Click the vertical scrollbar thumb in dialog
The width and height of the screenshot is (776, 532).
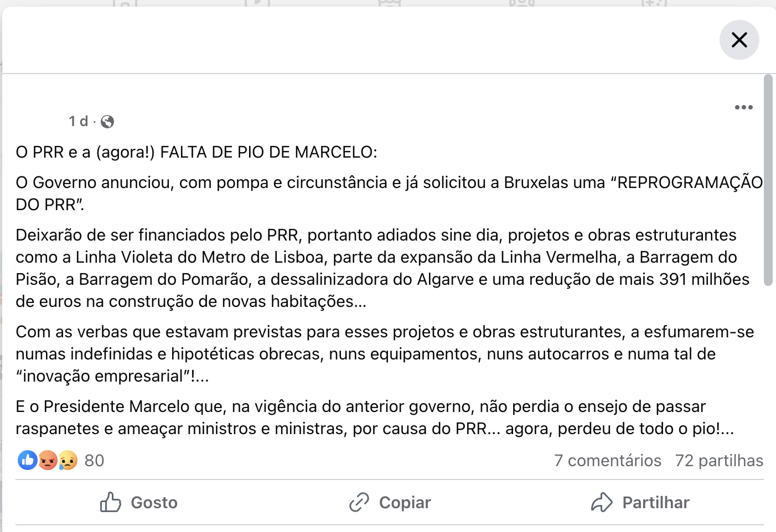[768, 180]
